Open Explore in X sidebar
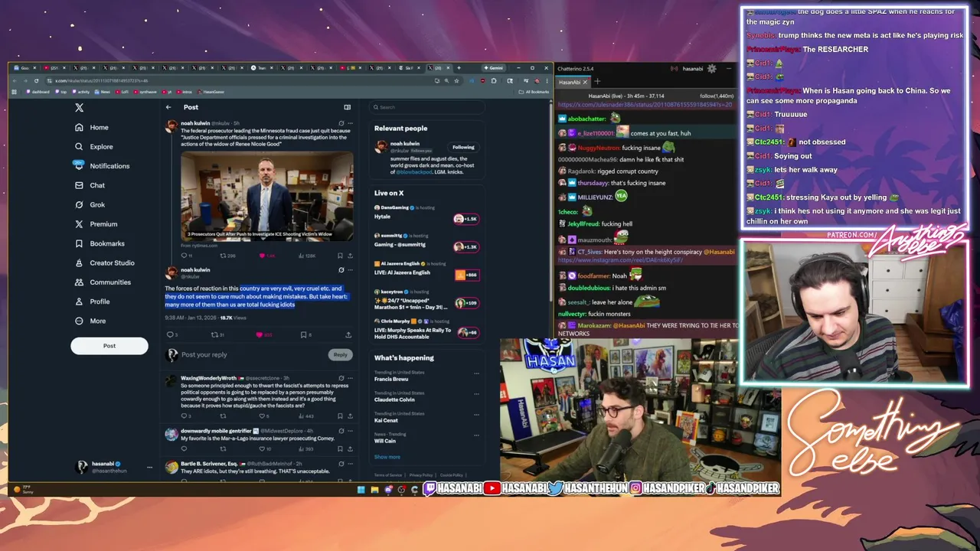980x551 pixels. pos(93,146)
